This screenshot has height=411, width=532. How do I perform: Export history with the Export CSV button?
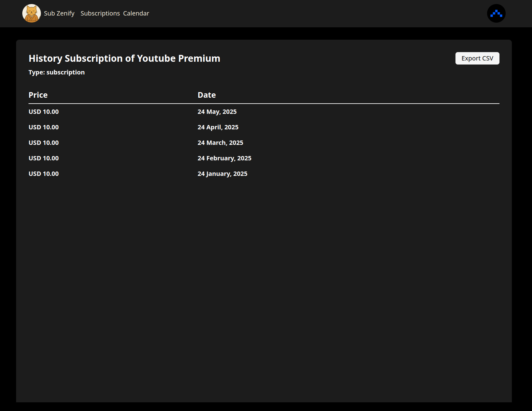click(x=477, y=58)
